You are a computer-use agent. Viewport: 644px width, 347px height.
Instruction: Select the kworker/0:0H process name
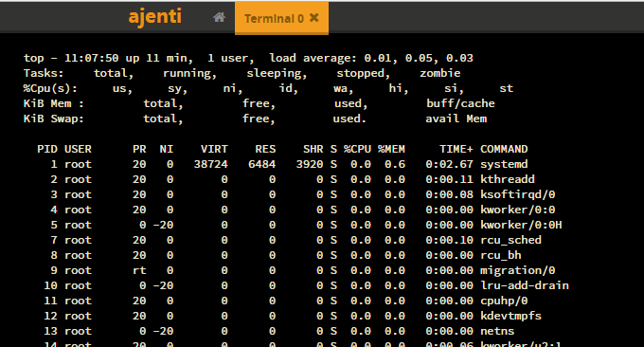521,225
